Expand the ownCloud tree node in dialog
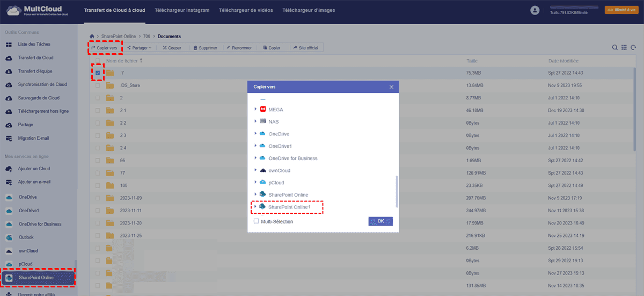This screenshot has width=644, height=296. tap(255, 170)
